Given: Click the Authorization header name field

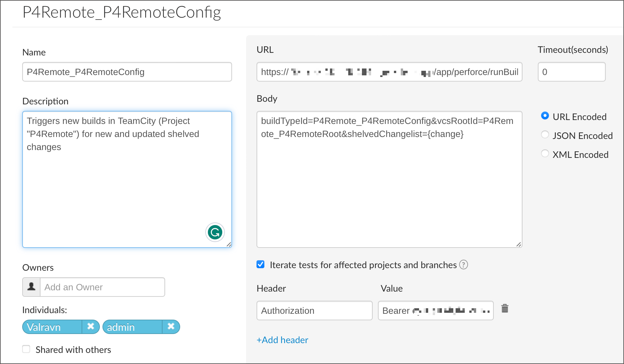Looking at the screenshot, I should (x=314, y=311).
